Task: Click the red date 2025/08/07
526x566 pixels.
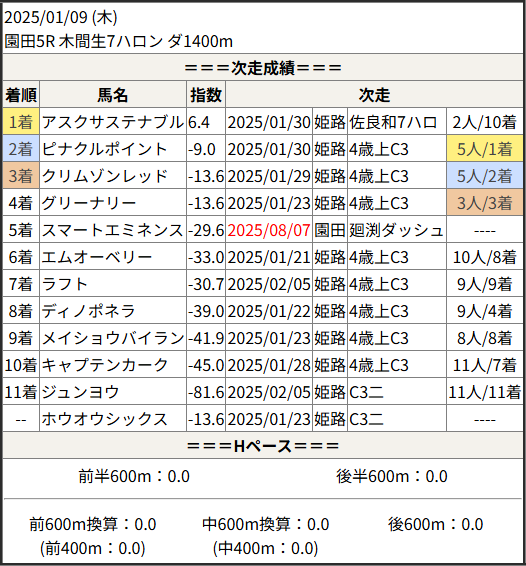Action: click(x=269, y=230)
